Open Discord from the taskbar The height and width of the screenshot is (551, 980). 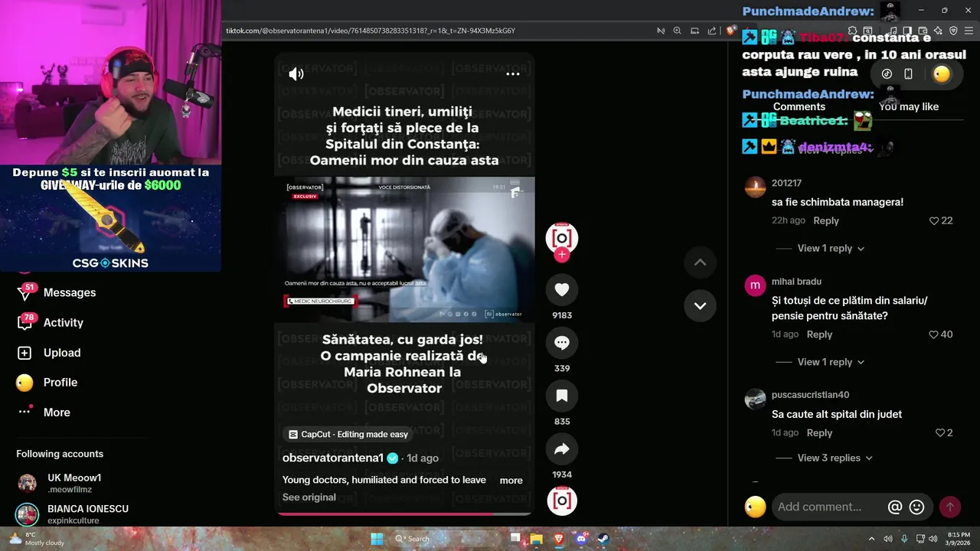pyautogui.click(x=581, y=539)
